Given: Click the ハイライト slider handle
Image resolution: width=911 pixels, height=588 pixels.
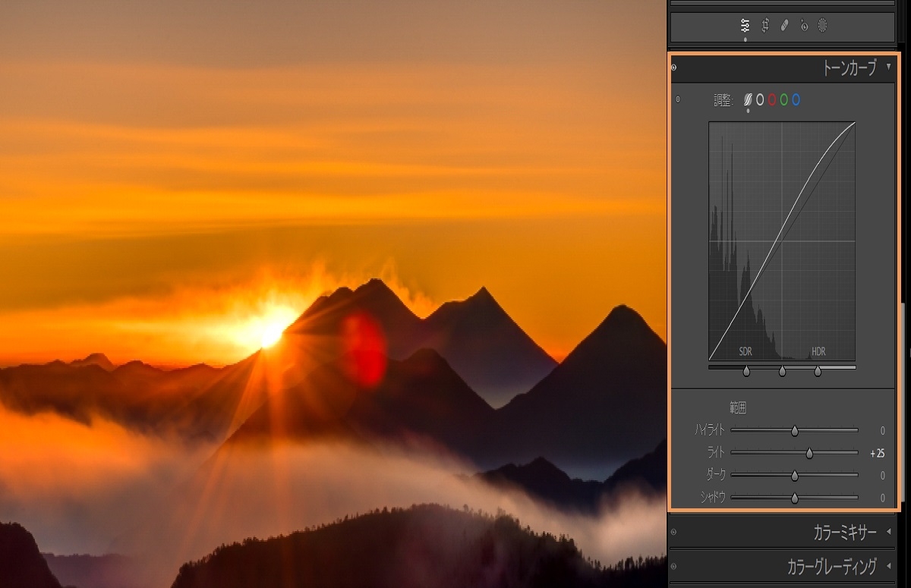Looking at the screenshot, I should (795, 431).
